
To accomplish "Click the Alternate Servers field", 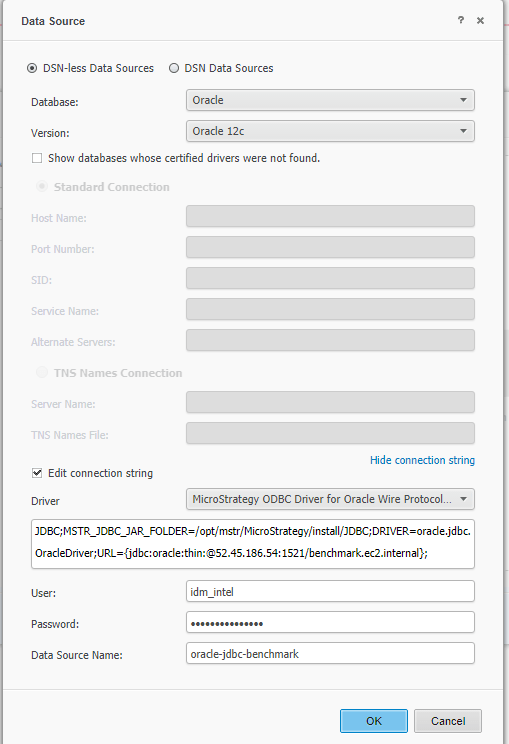I will [330, 340].
